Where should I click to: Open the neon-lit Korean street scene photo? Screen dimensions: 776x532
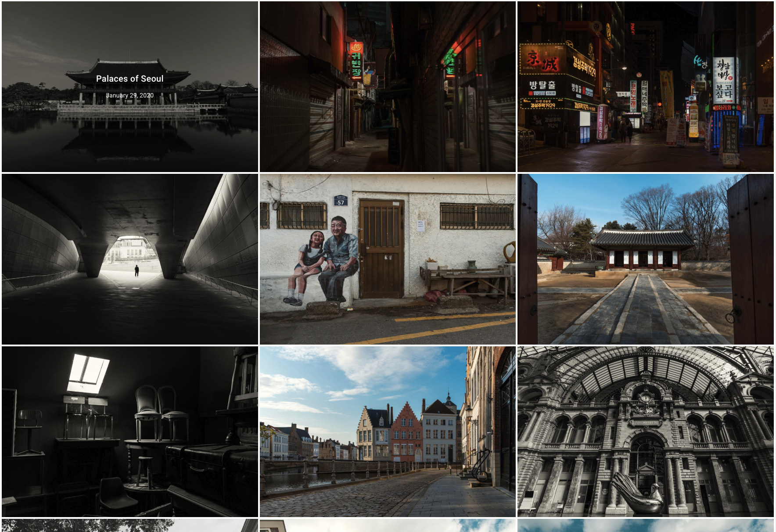(x=647, y=86)
